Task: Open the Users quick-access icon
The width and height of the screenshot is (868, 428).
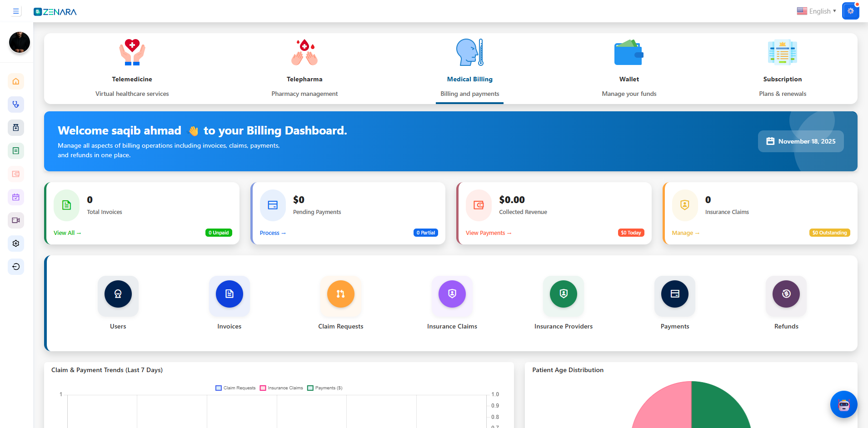Action: [118, 294]
